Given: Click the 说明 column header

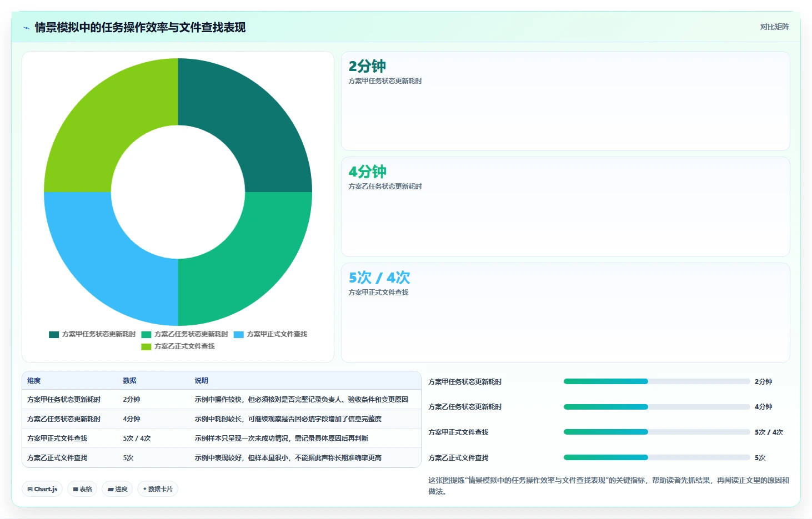Looking at the screenshot, I should tap(201, 381).
